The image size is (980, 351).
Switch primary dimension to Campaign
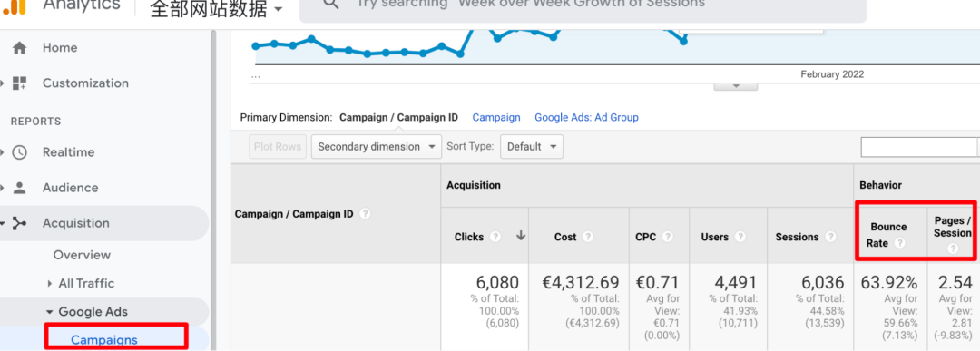coord(496,117)
